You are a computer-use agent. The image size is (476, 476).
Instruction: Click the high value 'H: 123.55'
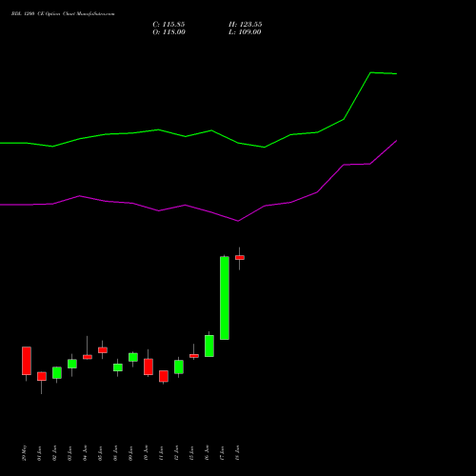click(x=246, y=25)
